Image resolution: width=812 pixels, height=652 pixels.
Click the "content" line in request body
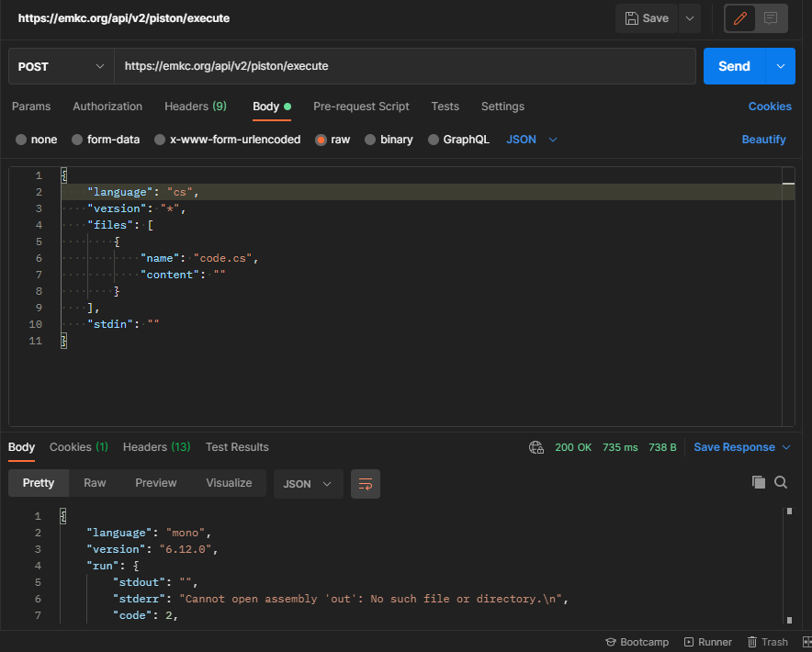(x=184, y=275)
